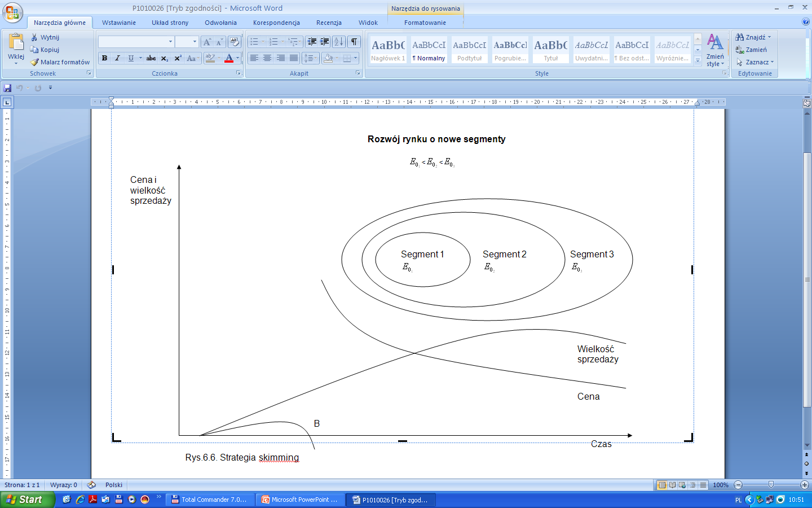Customize Quick Access Toolbar dropdown

coord(50,88)
